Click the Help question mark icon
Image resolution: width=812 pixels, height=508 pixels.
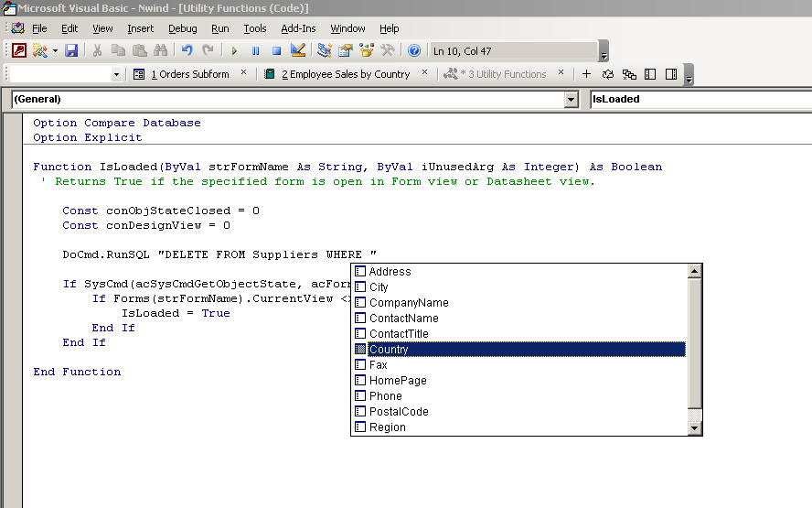pos(414,50)
